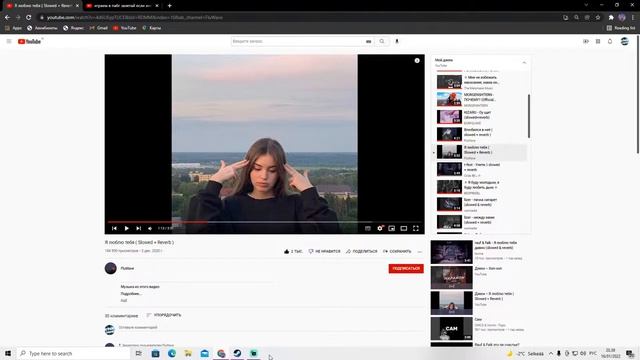Skip to previous video in player
The width and height of the screenshot is (640, 360).
(114, 228)
